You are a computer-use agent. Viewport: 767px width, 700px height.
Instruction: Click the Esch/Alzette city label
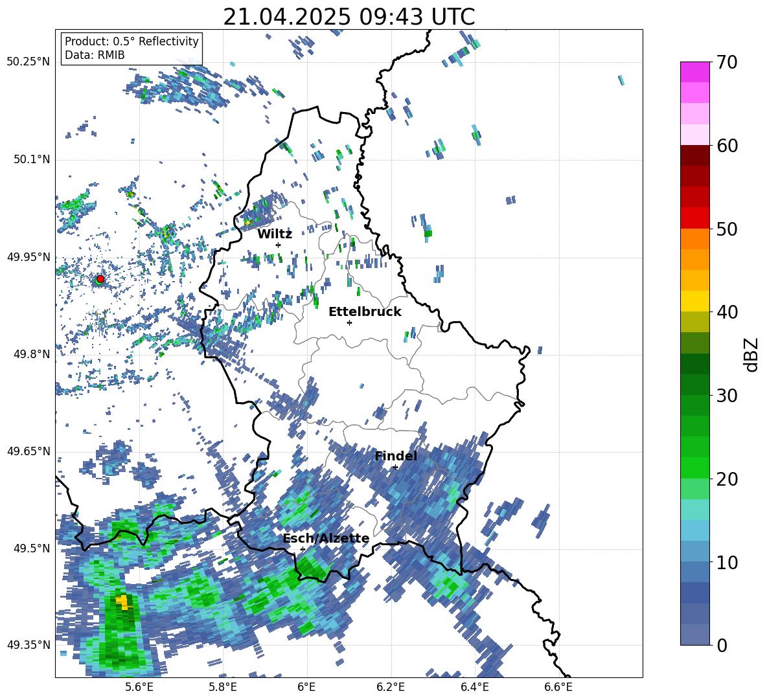click(x=326, y=538)
